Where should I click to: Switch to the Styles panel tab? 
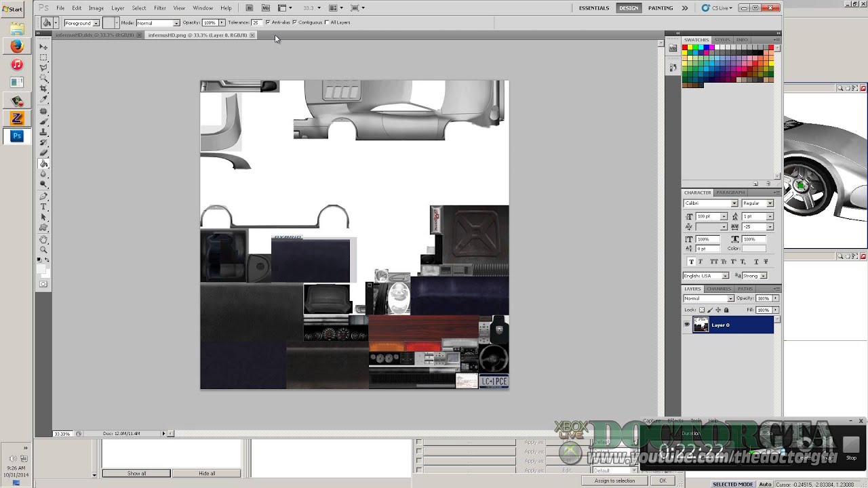tap(722, 40)
